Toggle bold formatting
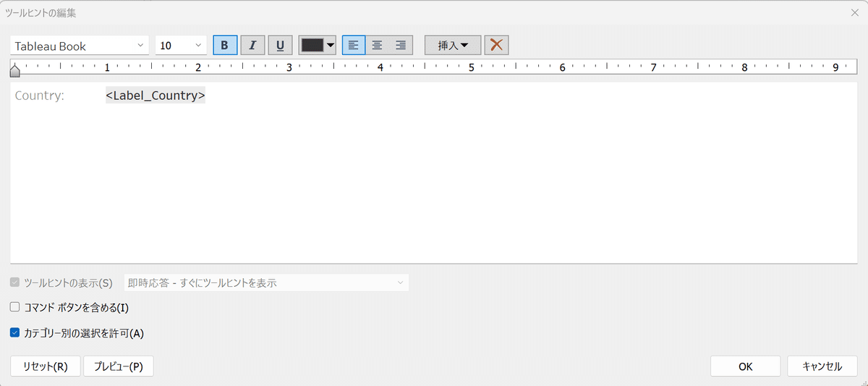Screen dimensions: 868x386 pos(225,45)
